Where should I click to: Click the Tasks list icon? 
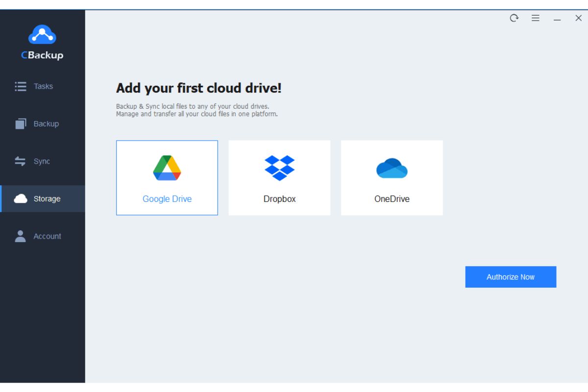click(x=21, y=86)
